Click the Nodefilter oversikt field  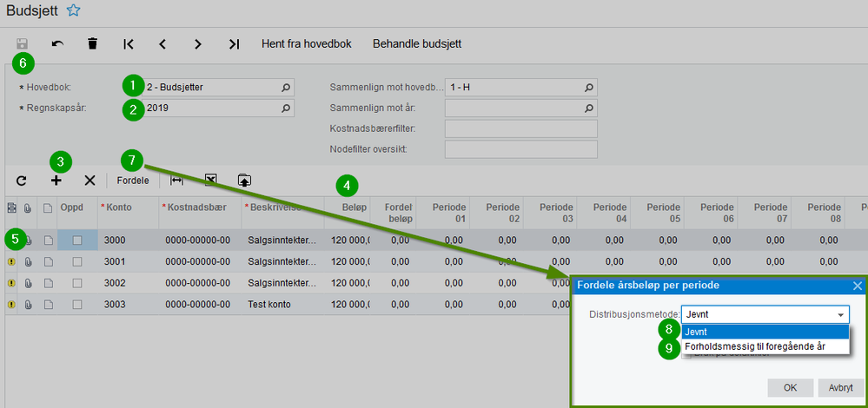(x=521, y=149)
